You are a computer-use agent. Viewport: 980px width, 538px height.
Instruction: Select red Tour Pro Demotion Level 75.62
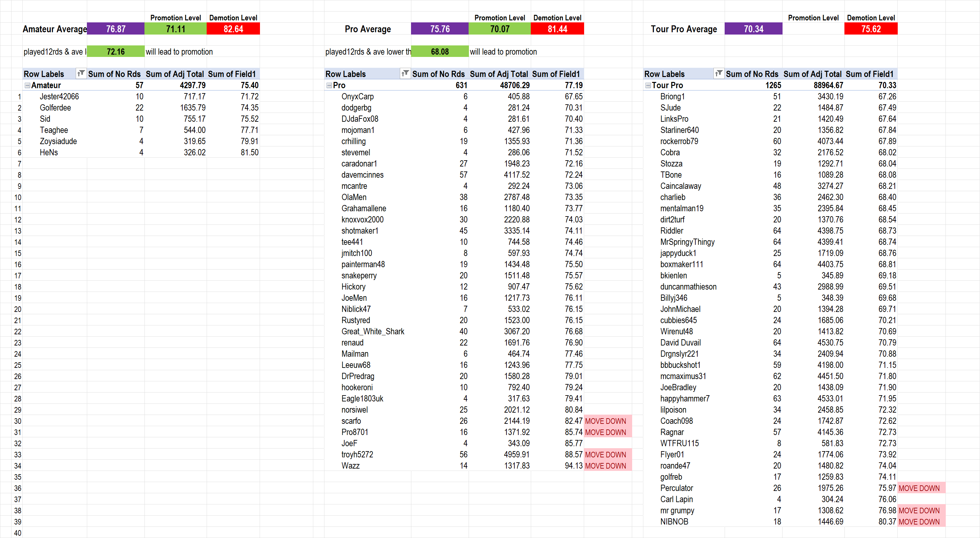[870, 29]
